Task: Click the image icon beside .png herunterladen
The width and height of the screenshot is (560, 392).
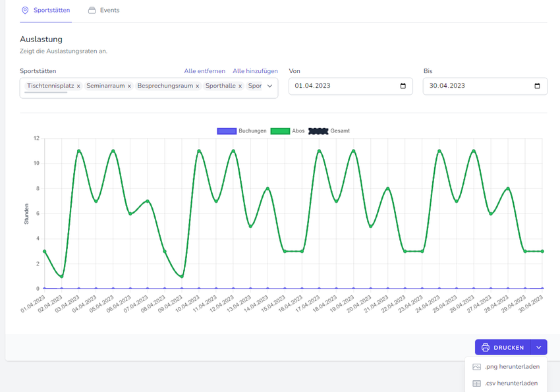Action: click(477, 367)
